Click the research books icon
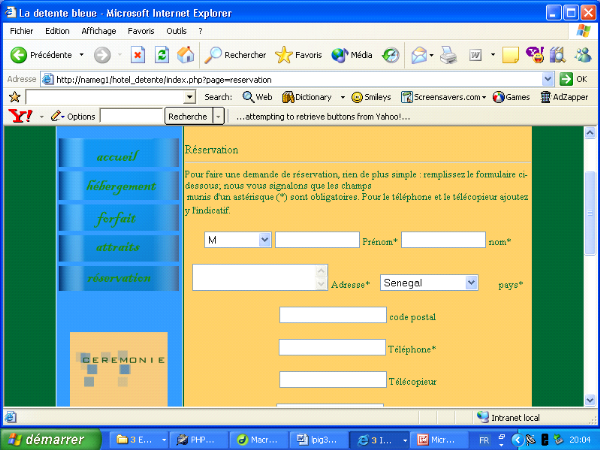600x450 pixels. [x=558, y=55]
